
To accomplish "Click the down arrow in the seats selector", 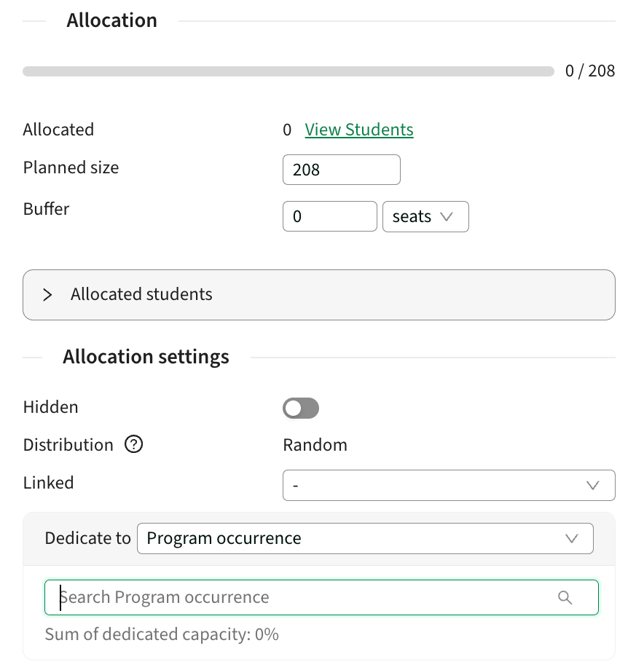I will [447, 216].
